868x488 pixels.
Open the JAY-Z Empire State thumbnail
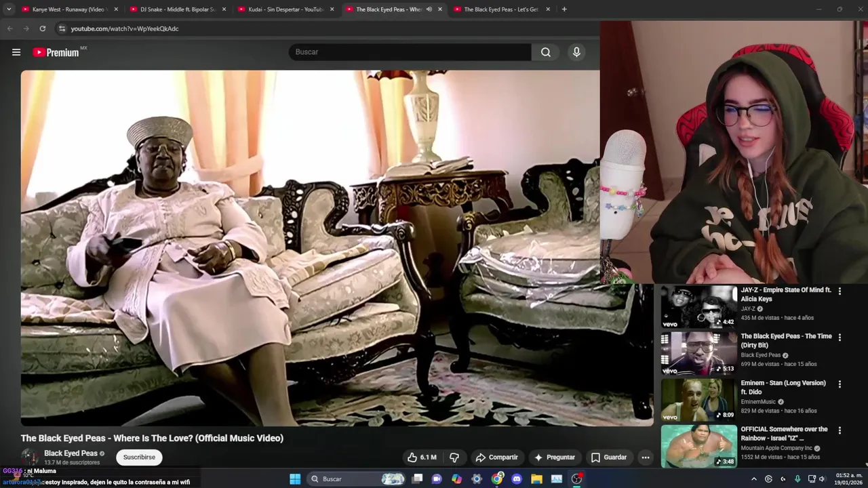pyautogui.click(x=698, y=307)
